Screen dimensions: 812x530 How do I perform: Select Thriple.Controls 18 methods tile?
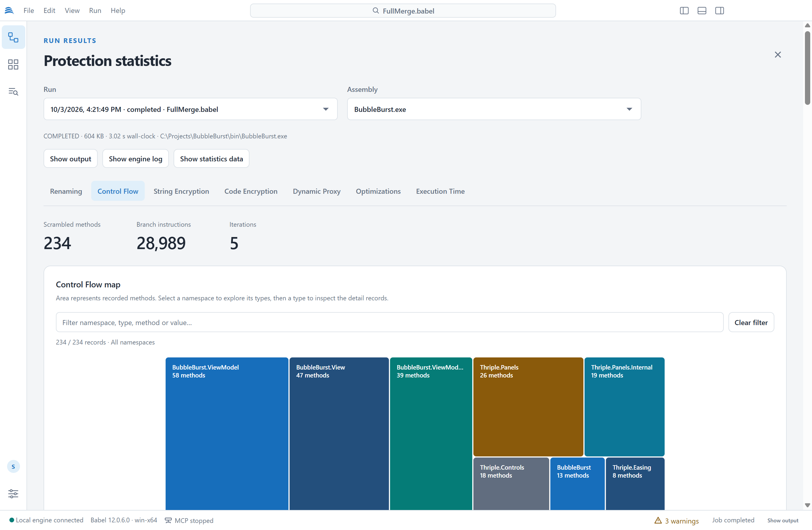511,484
